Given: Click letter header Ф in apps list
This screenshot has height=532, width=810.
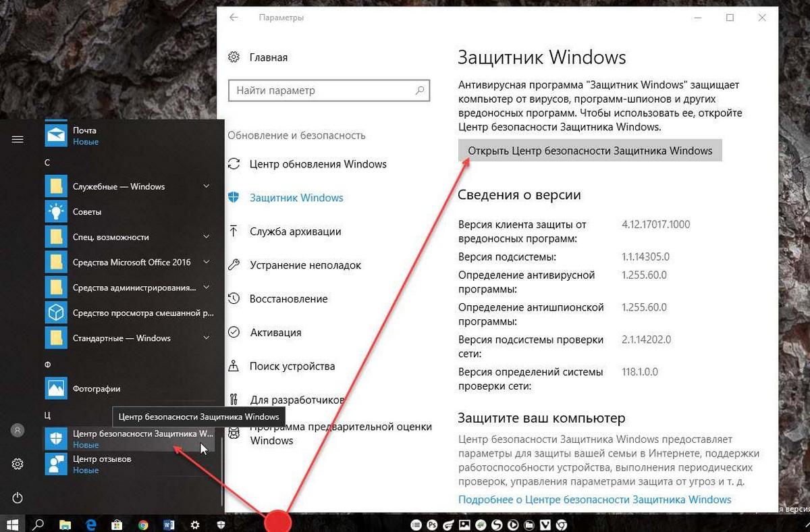Looking at the screenshot, I should point(47,365).
